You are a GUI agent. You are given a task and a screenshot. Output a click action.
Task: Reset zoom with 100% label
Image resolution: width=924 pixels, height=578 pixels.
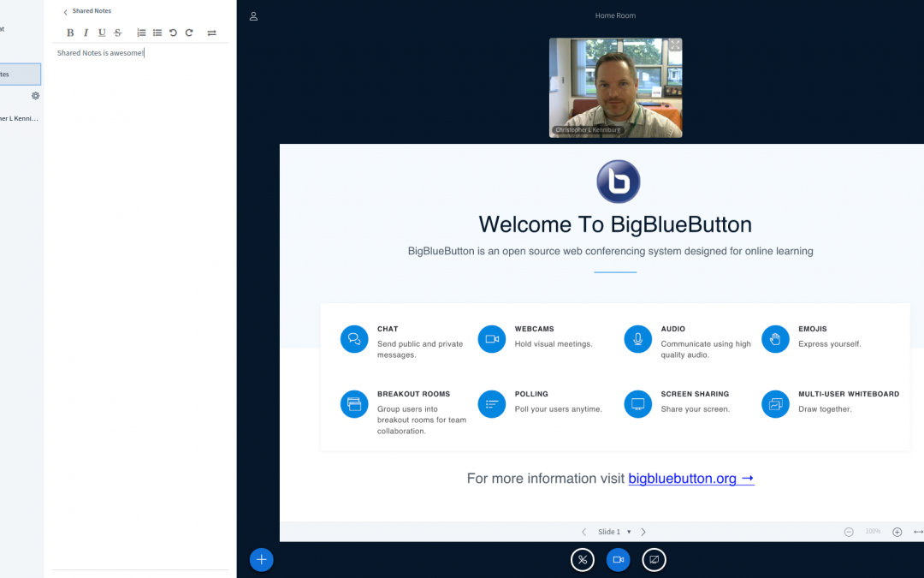pos(873,532)
